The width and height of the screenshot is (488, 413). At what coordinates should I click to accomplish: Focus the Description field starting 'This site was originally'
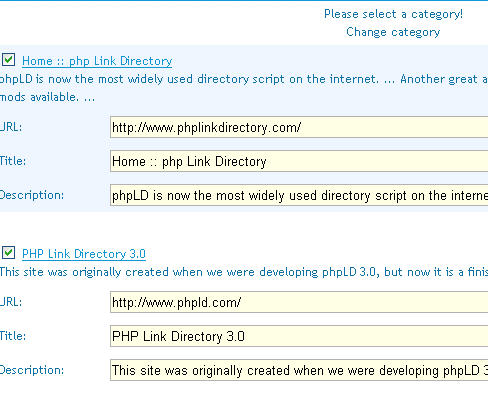coord(299,370)
